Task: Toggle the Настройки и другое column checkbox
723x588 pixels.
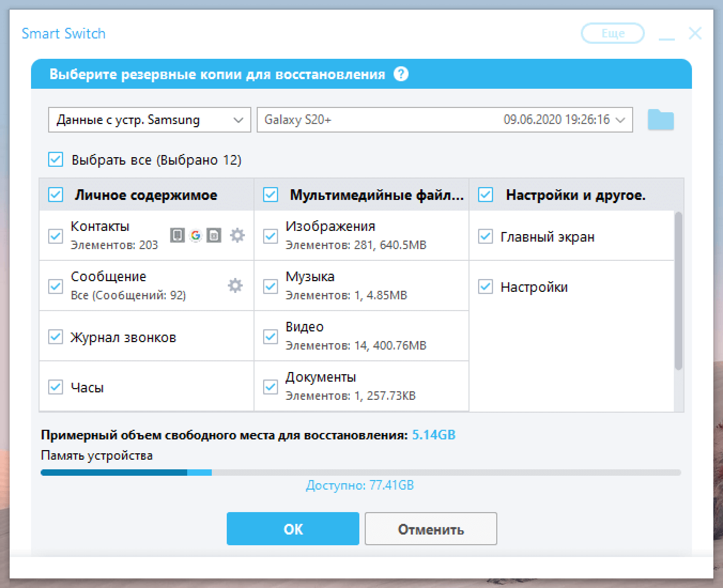Action: pyautogui.click(x=486, y=195)
